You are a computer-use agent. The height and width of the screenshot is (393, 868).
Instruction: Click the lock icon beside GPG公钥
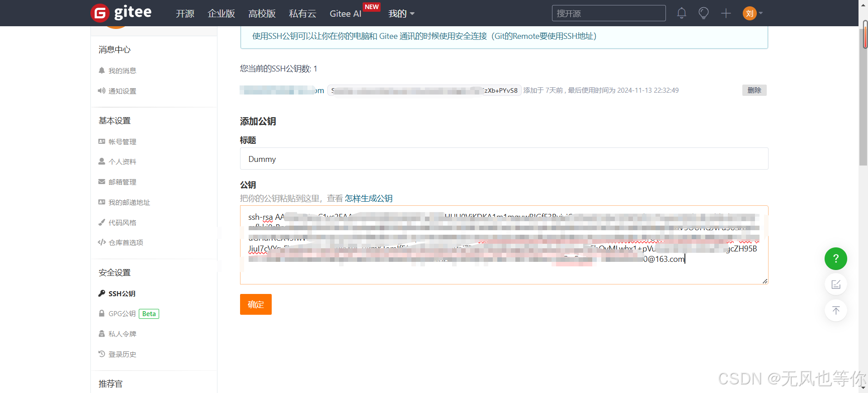tap(102, 313)
